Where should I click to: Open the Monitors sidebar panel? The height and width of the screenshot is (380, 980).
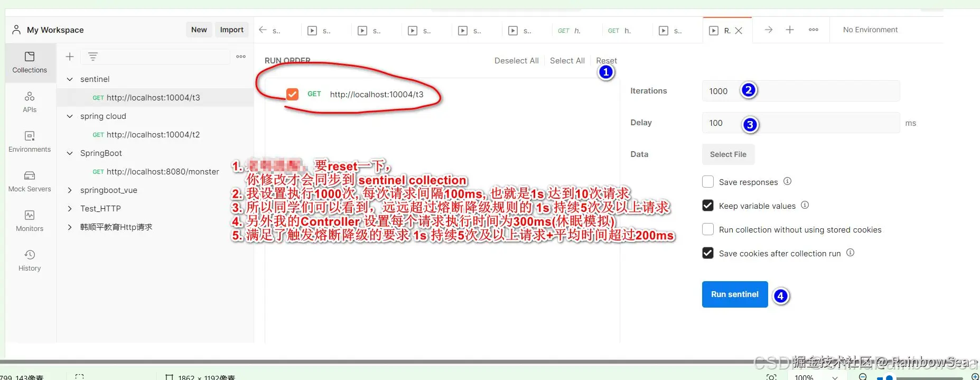[30, 221]
